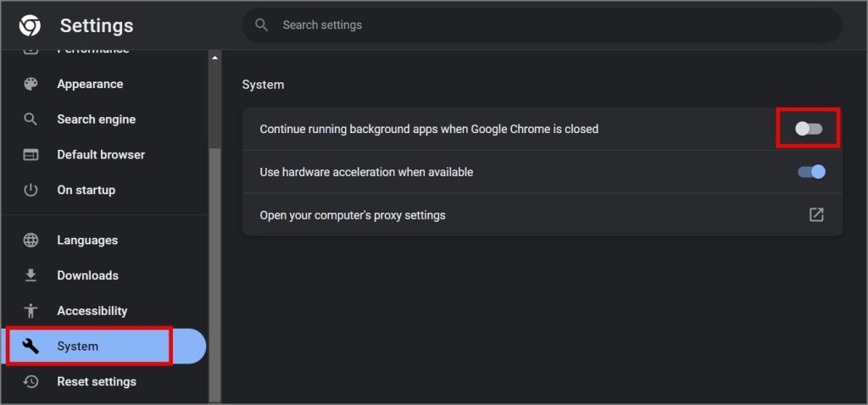Go to Appearance settings

pyautogui.click(x=90, y=84)
